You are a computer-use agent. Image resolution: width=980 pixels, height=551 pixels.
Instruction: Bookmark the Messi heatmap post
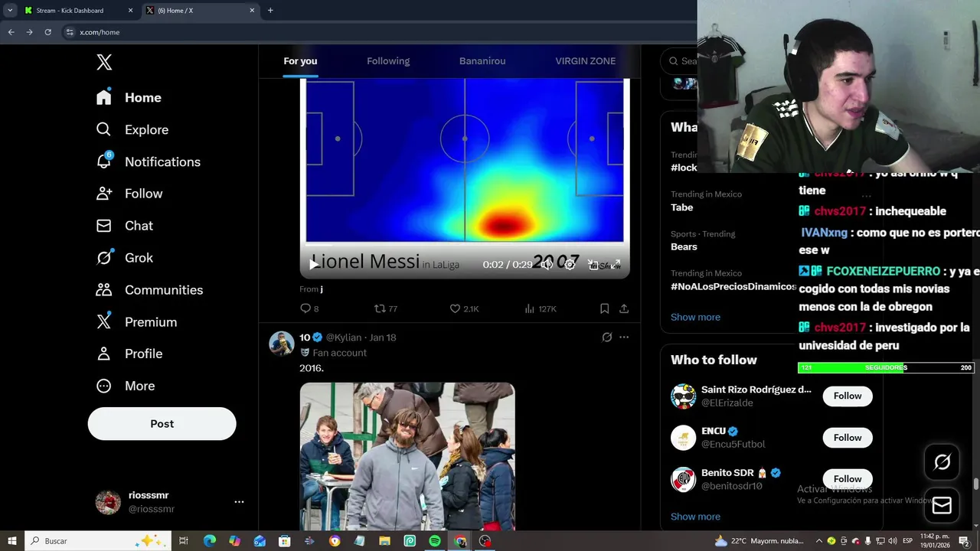[604, 308]
